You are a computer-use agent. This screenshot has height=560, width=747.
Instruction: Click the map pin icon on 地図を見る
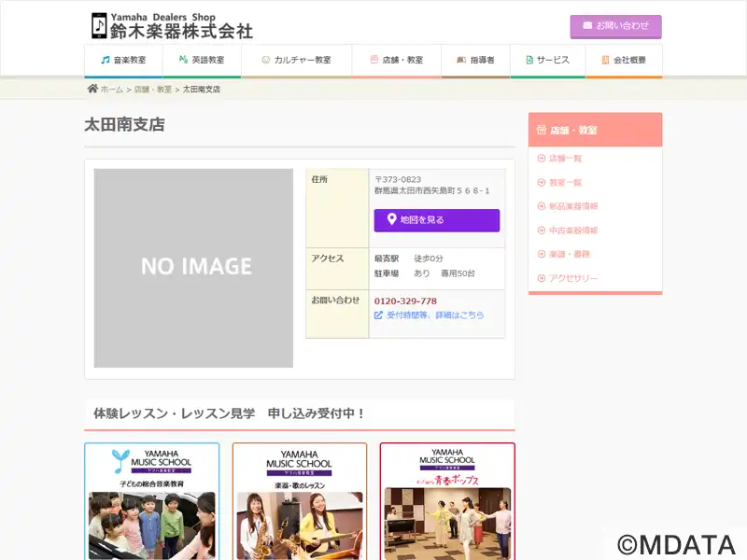pos(392,220)
